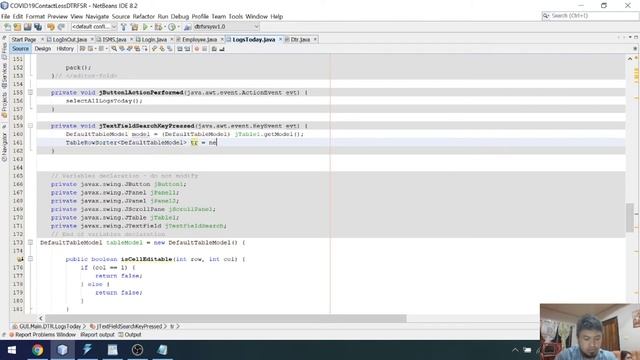
Task: Open the Navigate menu
Action: [97, 16]
